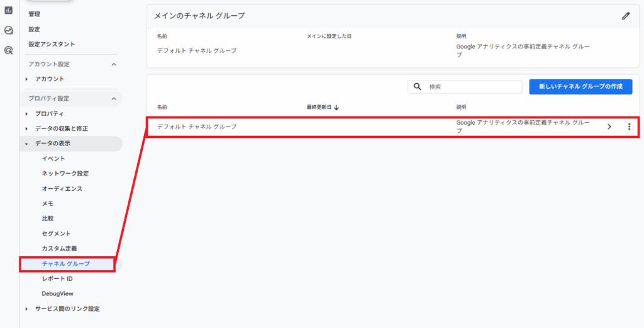Click the magnifier icon in search box
This screenshot has width=644, height=328.
pos(418,87)
